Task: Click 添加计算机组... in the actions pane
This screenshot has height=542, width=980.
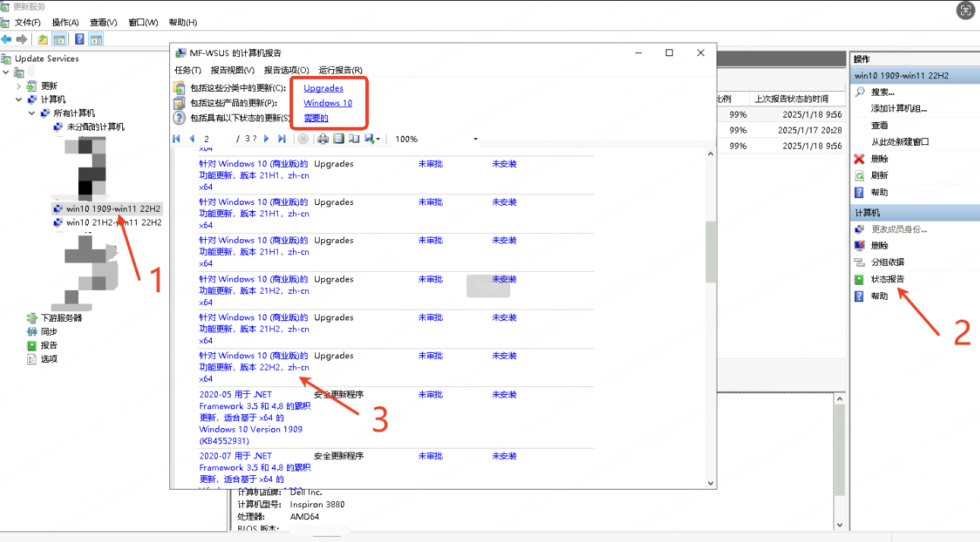Action: pyautogui.click(x=899, y=109)
